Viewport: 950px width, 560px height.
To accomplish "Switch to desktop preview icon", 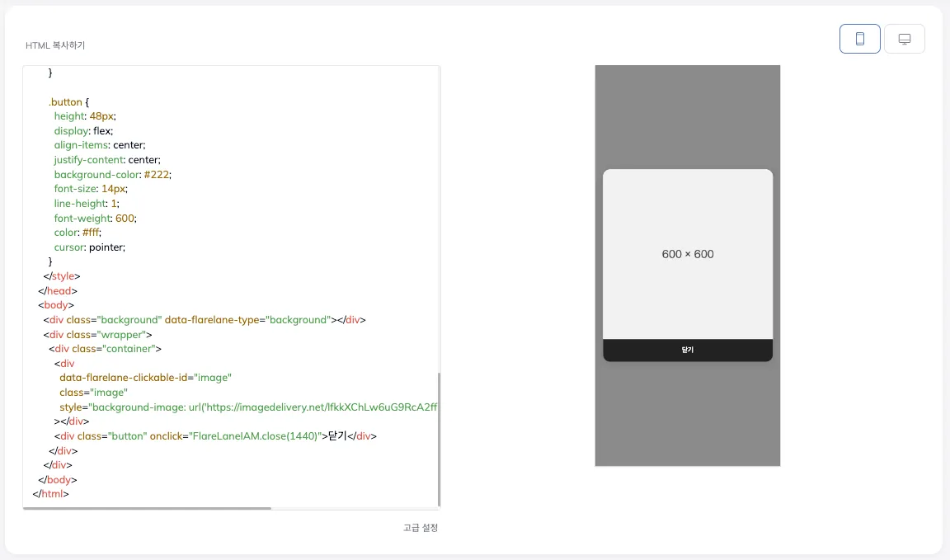I will click(905, 39).
